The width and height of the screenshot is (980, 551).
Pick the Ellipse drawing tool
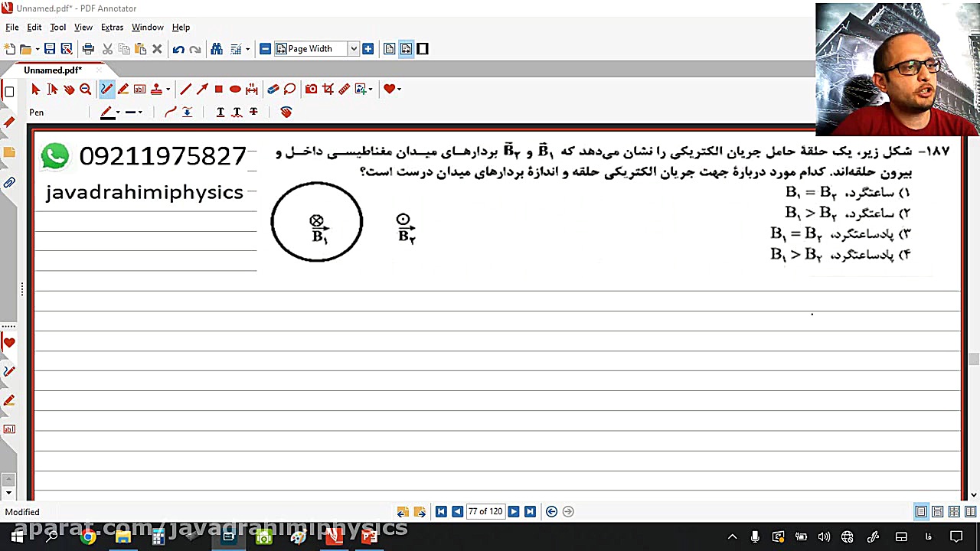[235, 89]
